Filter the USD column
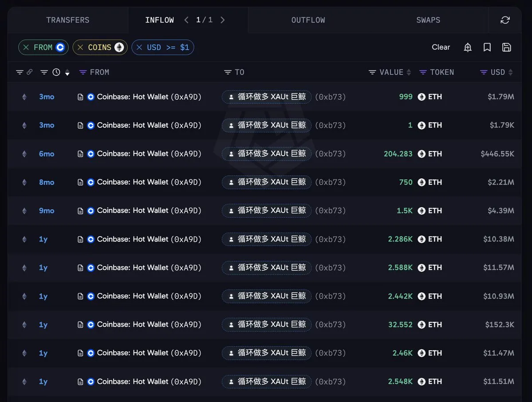 click(x=484, y=72)
